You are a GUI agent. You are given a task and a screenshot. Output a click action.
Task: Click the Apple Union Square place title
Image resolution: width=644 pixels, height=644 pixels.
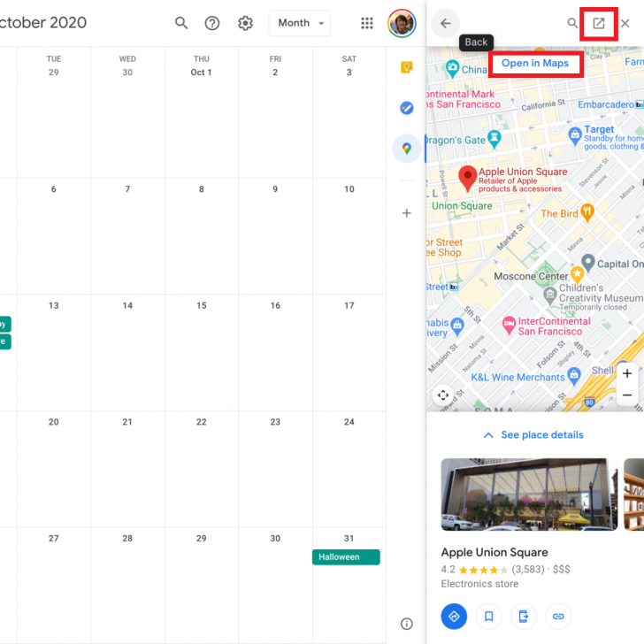[x=494, y=552]
